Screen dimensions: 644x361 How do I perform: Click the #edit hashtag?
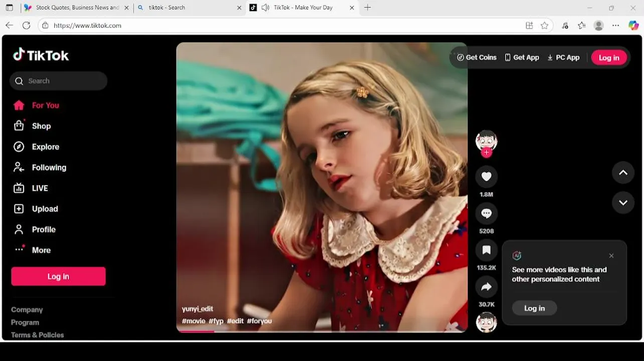(235, 321)
